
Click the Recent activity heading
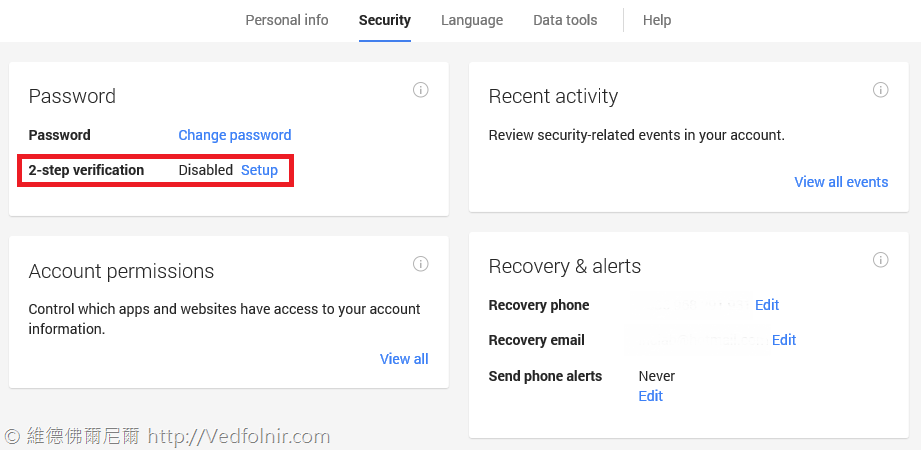(553, 96)
